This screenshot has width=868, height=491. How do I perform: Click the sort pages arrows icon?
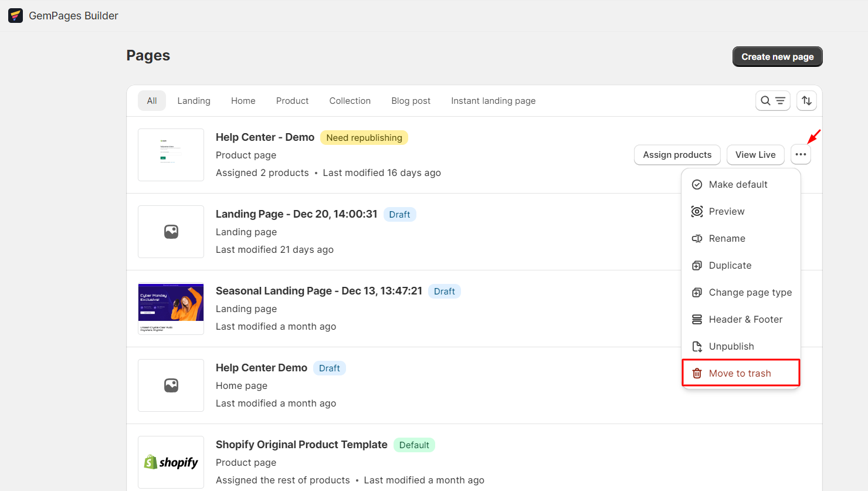click(x=806, y=101)
